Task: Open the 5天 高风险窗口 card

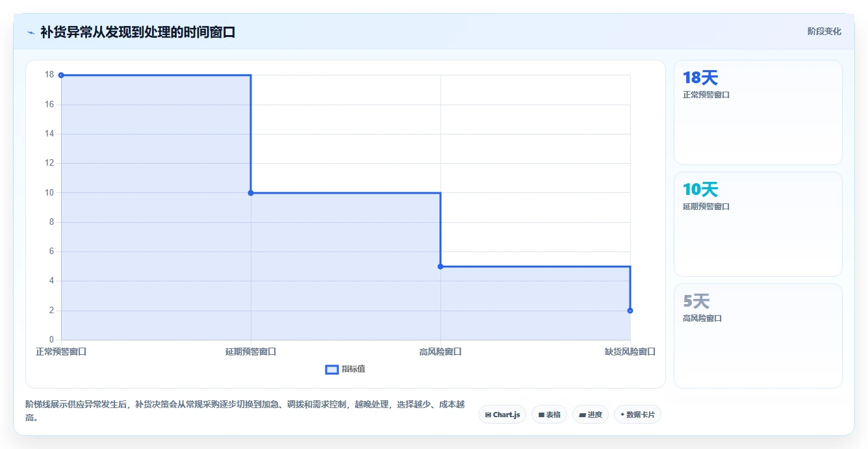Action: click(758, 336)
